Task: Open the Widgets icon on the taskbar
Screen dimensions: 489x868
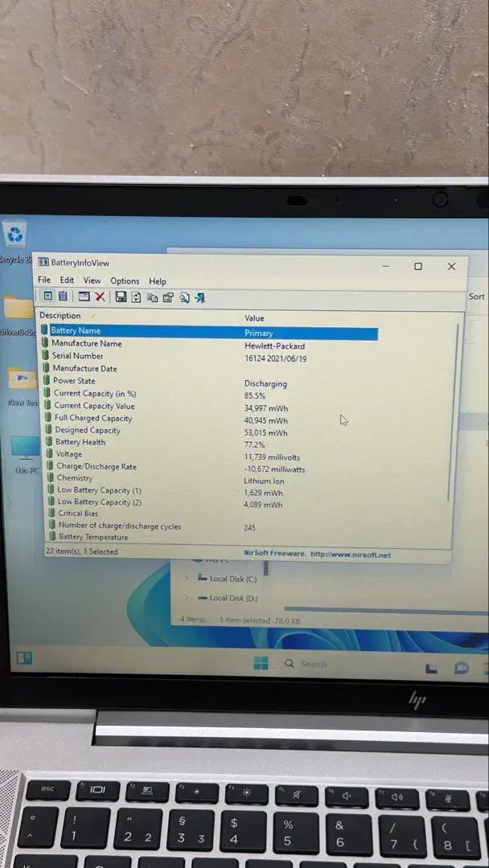Action: tap(24, 657)
